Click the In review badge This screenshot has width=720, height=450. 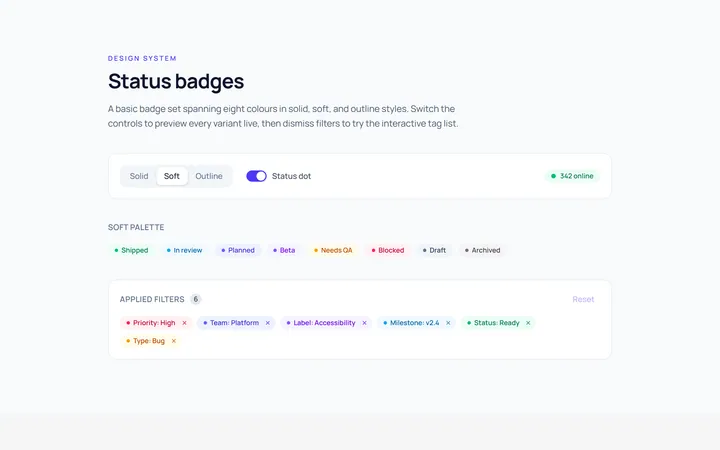click(x=184, y=250)
